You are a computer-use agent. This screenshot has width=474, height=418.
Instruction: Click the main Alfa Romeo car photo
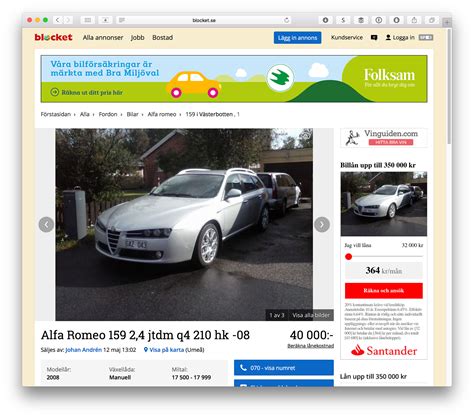click(184, 224)
